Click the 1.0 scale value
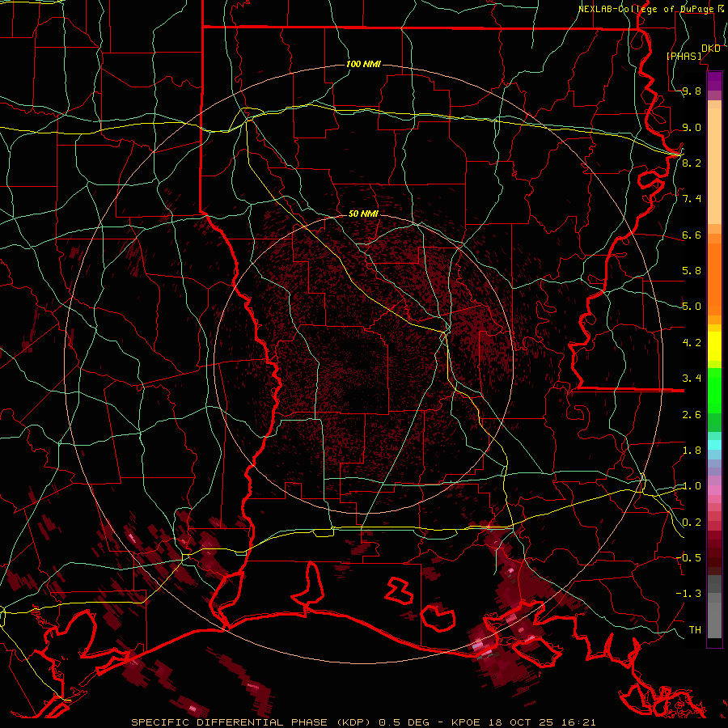This screenshot has width=728, height=728. [x=692, y=486]
